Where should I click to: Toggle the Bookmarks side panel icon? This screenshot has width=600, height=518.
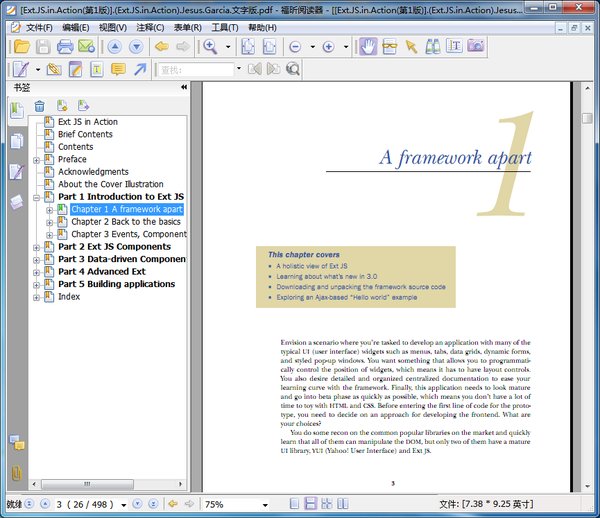[16, 110]
